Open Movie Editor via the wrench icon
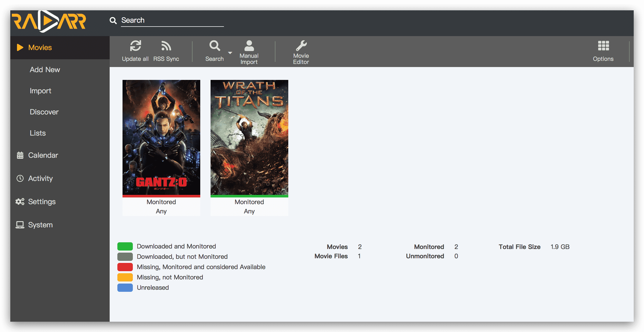Screen dimensions: 644x332 [301, 46]
